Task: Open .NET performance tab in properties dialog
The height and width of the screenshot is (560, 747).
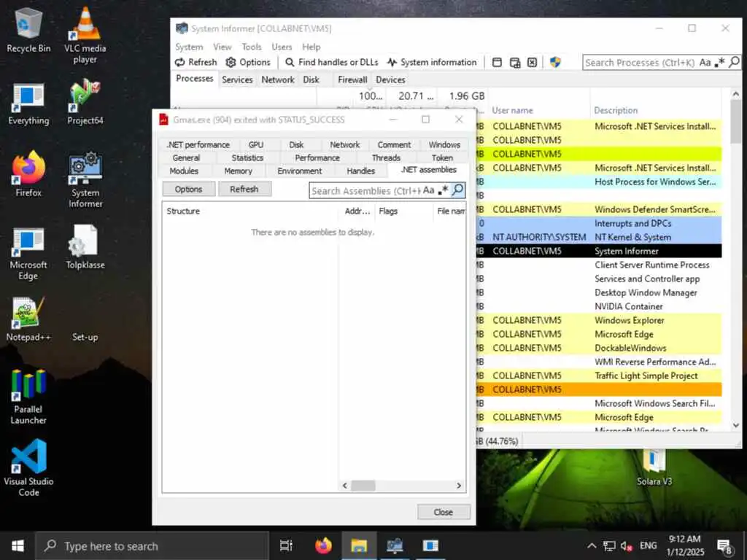Action: click(198, 145)
